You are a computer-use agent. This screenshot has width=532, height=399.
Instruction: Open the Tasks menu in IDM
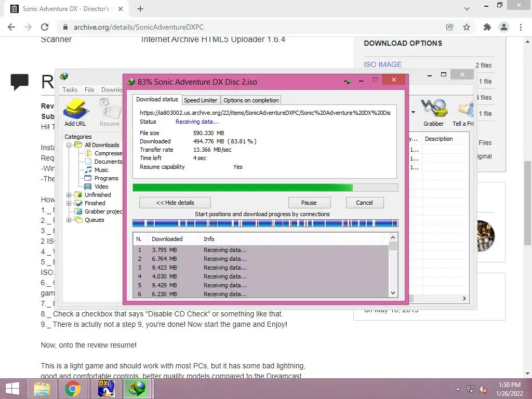(x=70, y=89)
